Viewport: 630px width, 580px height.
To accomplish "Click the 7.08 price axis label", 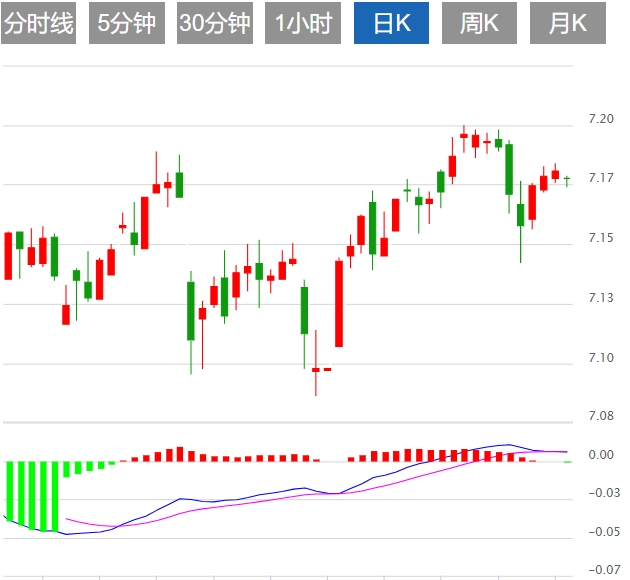I will [601, 415].
